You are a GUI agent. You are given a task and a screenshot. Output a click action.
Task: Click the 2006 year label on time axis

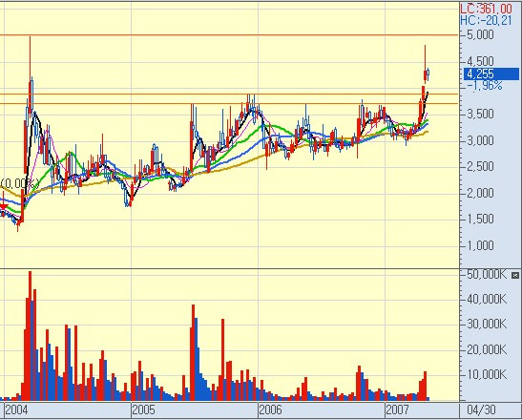pos(270,409)
